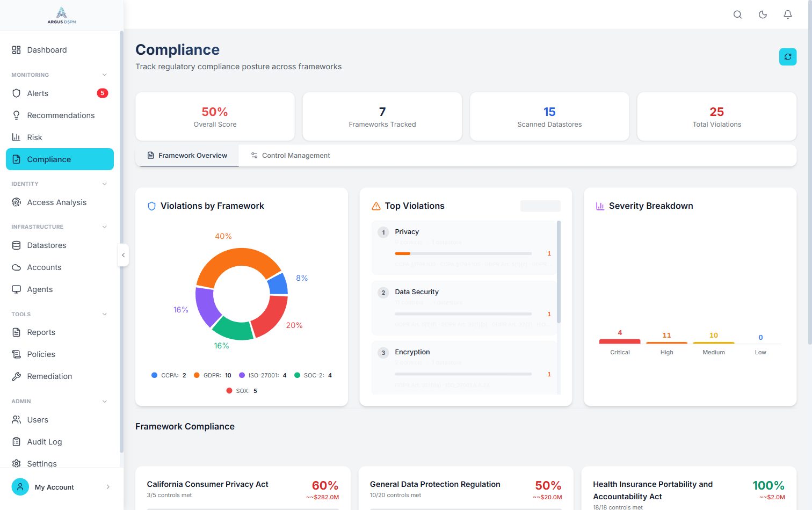Open Recommendations page
The height and width of the screenshot is (510, 812).
coord(60,115)
